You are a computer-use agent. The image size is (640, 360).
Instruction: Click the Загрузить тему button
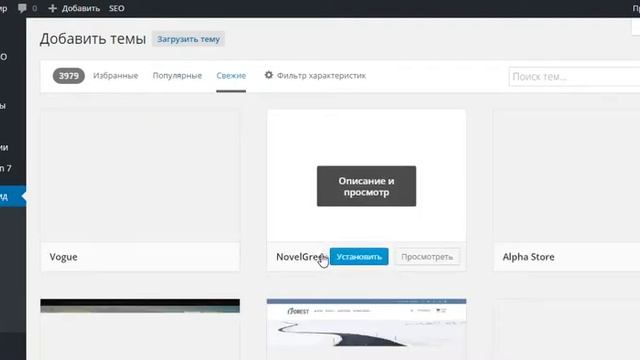189,39
